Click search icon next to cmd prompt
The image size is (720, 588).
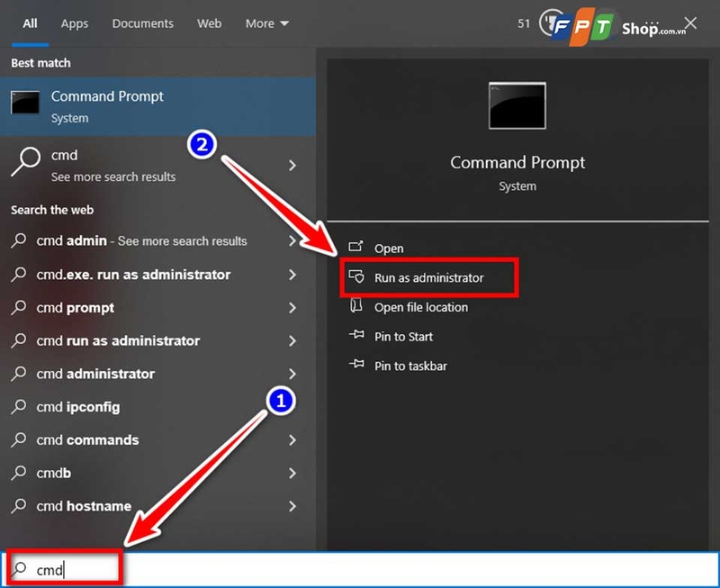[18, 307]
